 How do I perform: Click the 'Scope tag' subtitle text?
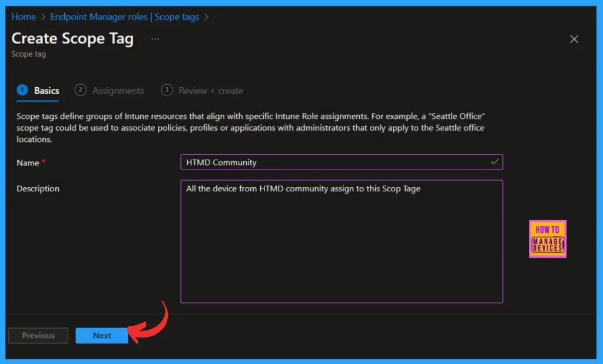coord(28,54)
